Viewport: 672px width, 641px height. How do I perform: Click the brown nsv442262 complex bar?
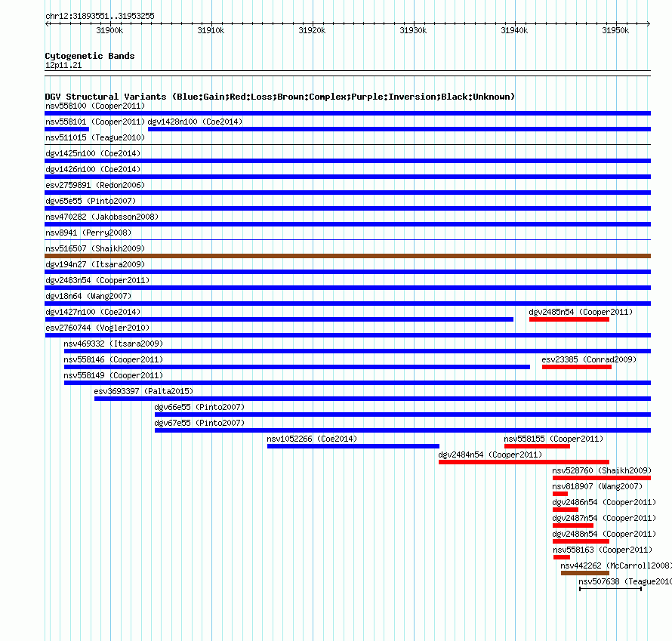(x=585, y=573)
